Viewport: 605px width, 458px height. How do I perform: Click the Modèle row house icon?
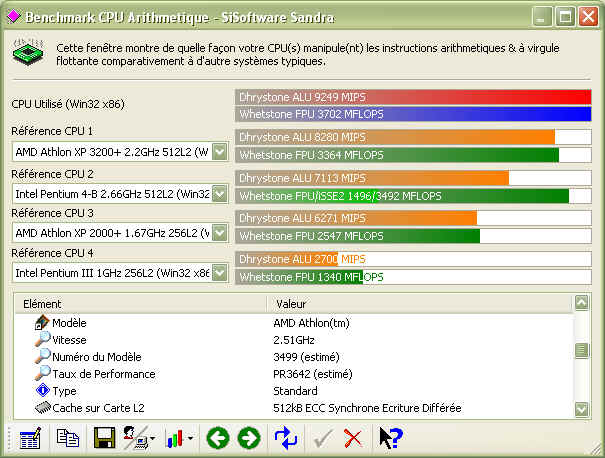[x=42, y=323]
